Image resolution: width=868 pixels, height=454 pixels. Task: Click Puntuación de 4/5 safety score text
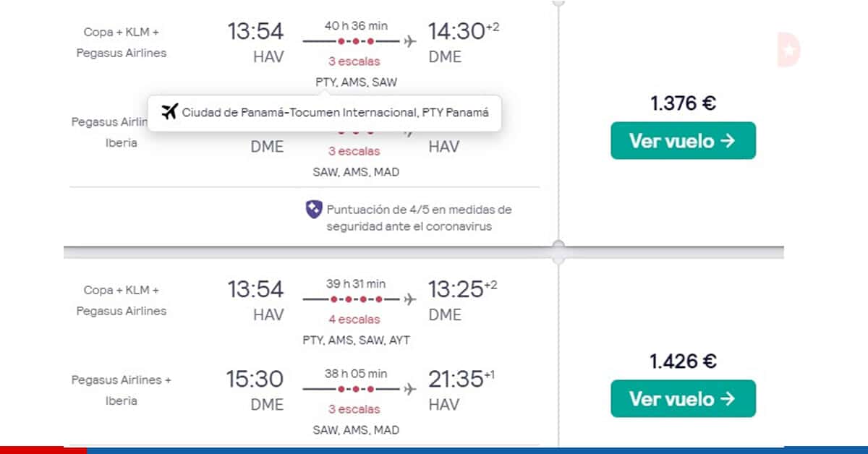[420, 218]
